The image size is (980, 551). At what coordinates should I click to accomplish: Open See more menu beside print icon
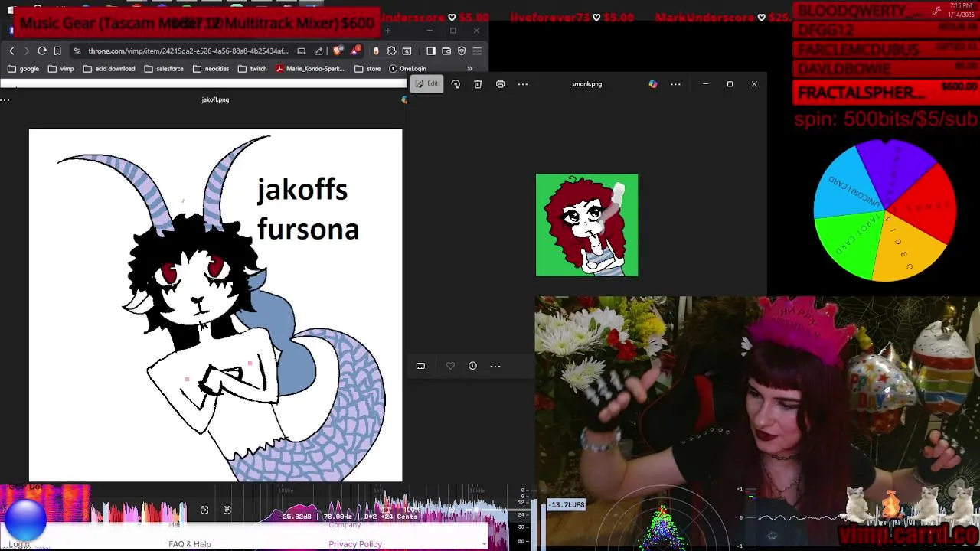point(523,84)
